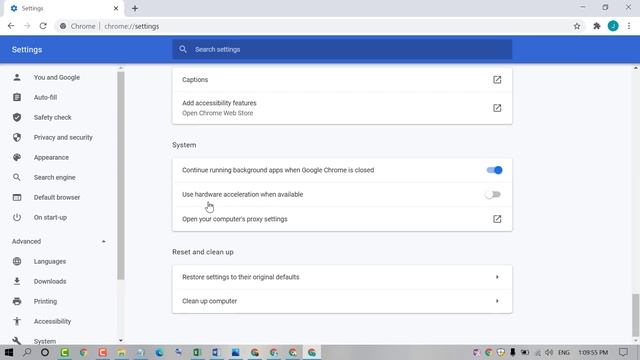
Task: Bookmark this page with star icon
Action: pos(577,26)
